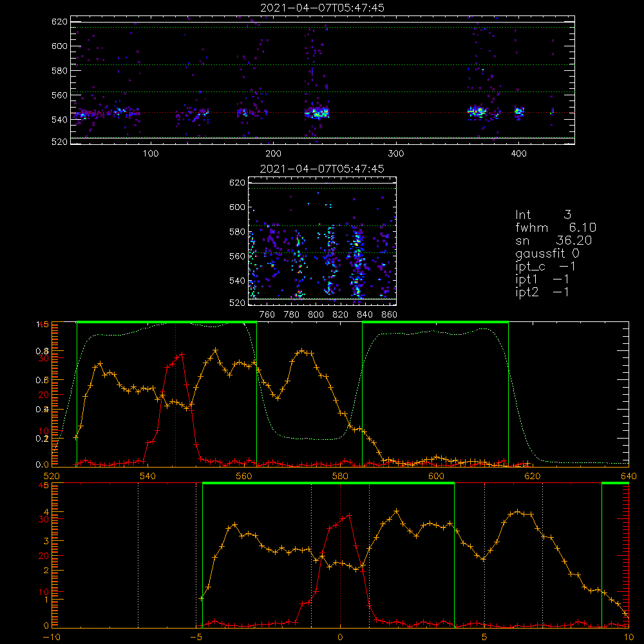
Task: Click x-axis label 640 on third plot
Action: tap(629, 476)
